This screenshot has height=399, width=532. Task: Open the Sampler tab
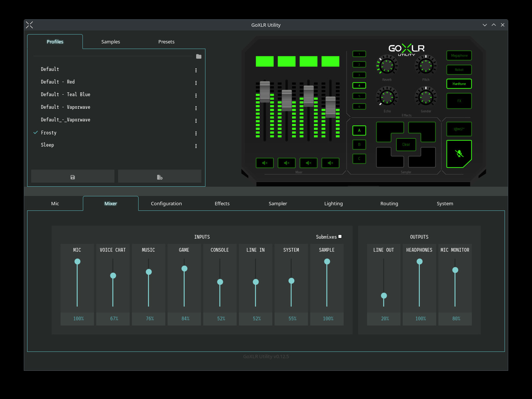point(278,203)
